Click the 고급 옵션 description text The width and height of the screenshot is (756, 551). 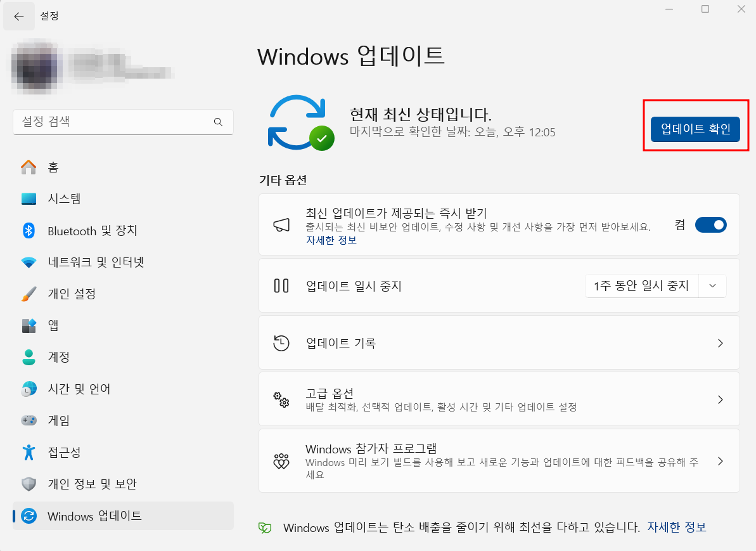click(x=441, y=407)
